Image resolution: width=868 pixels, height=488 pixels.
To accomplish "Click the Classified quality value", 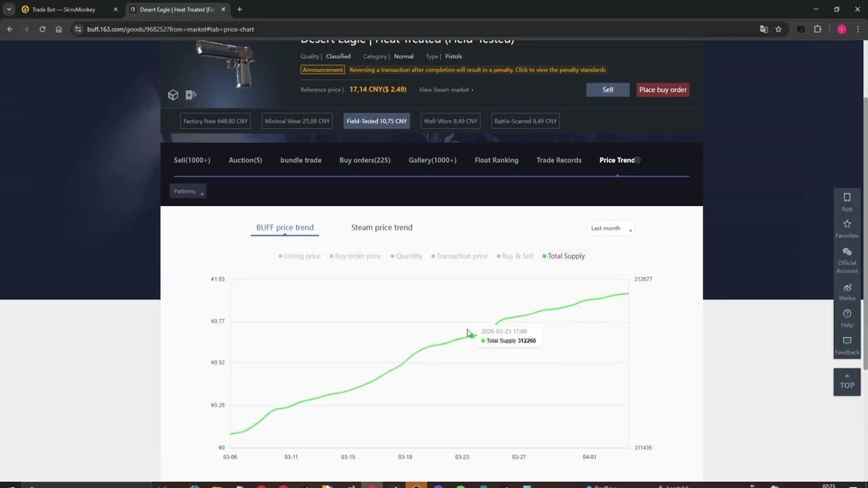I will [338, 56].
